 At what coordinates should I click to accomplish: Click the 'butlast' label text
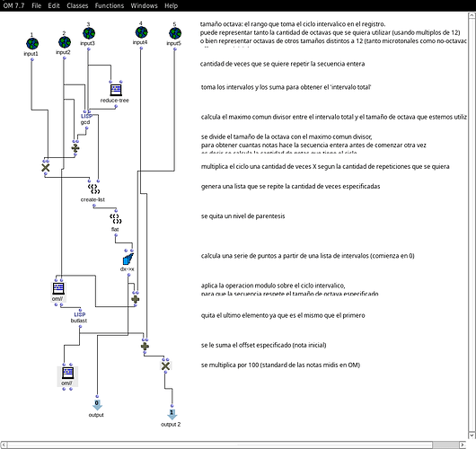tap(79, 321)
